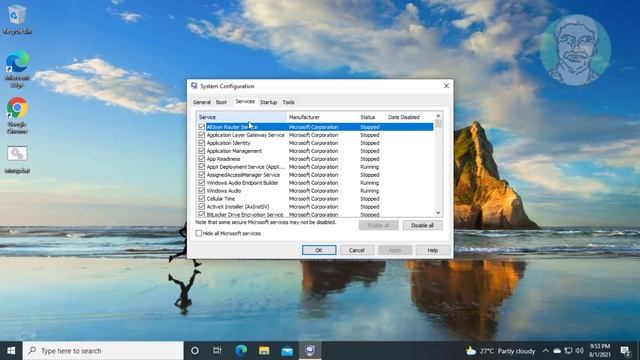Click the services list scroll up arrow
The image size is (640, 360).
(438, 116)
